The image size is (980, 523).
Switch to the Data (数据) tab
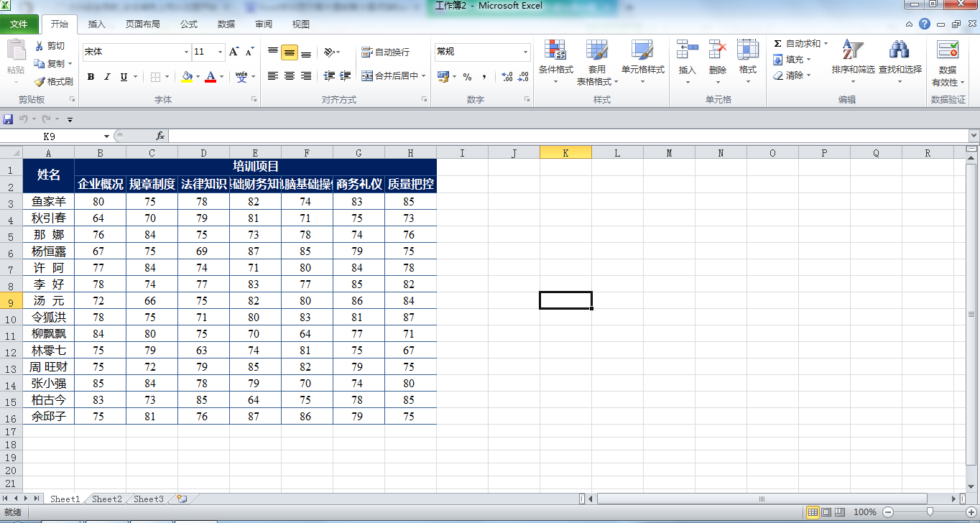coord(226,24)
